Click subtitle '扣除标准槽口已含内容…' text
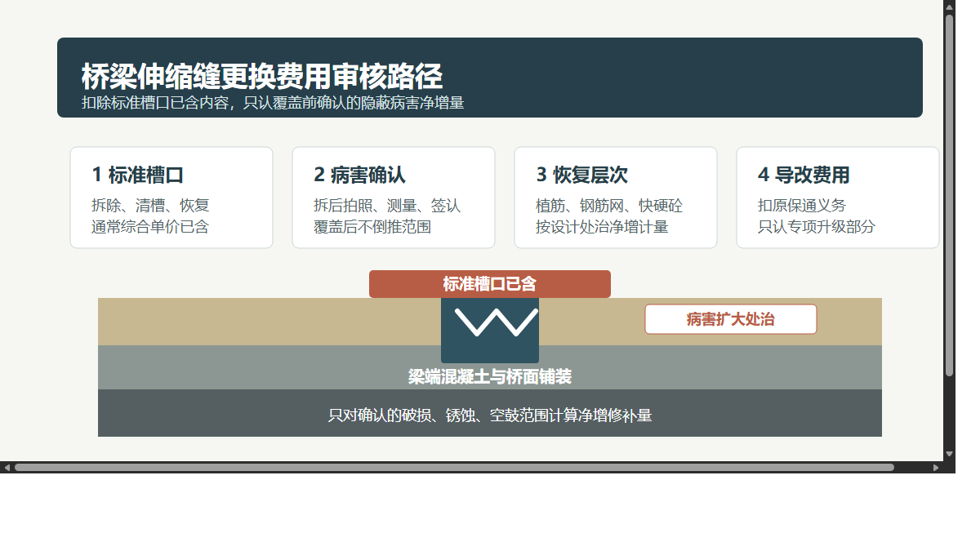 tap(273, 103)
